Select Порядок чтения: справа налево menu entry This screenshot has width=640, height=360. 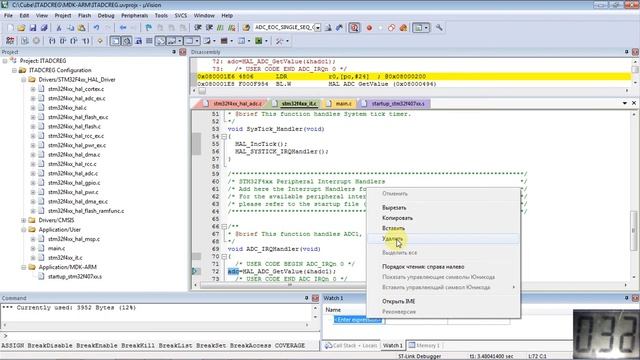click(444, 267)
